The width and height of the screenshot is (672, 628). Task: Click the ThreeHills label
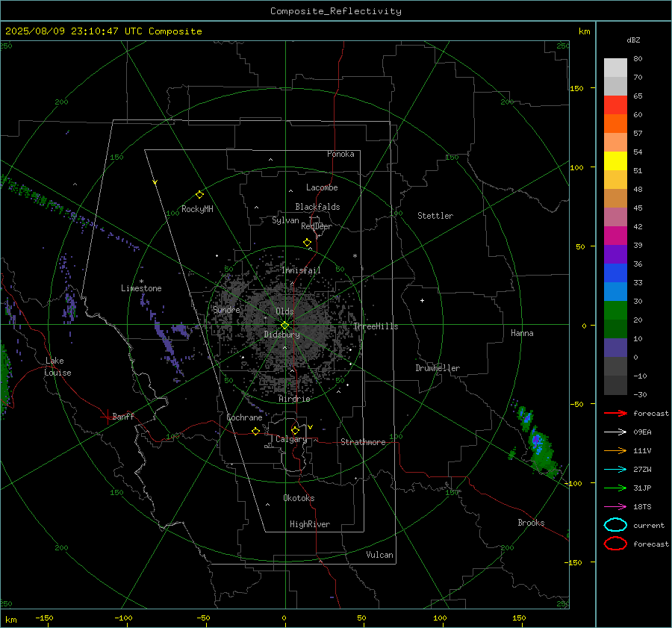point(376,326)
